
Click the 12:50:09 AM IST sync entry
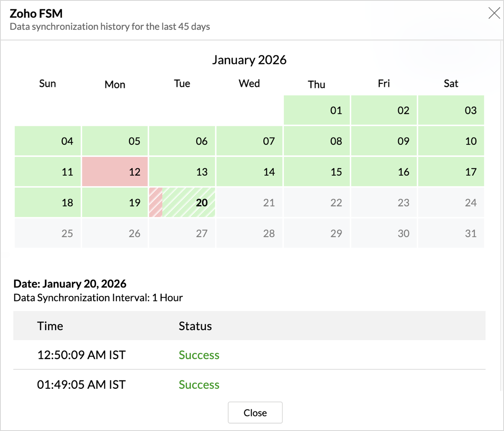click(81, 355)
